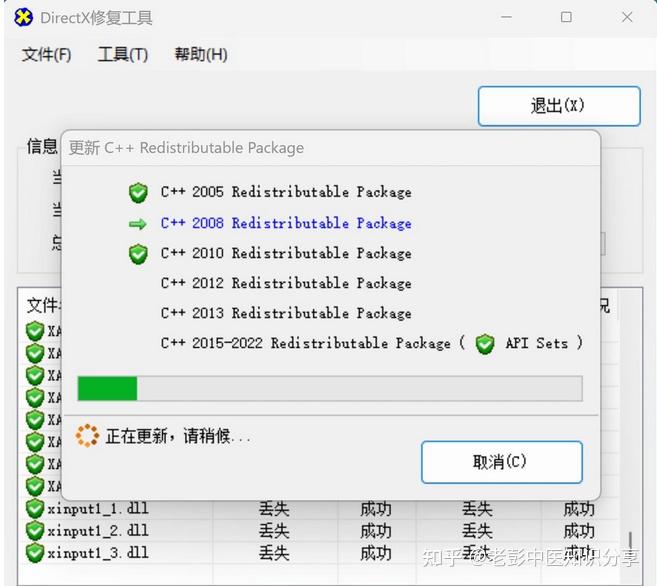Click 丢失 directly after the xinput1_2.dll name

point(274,531)
